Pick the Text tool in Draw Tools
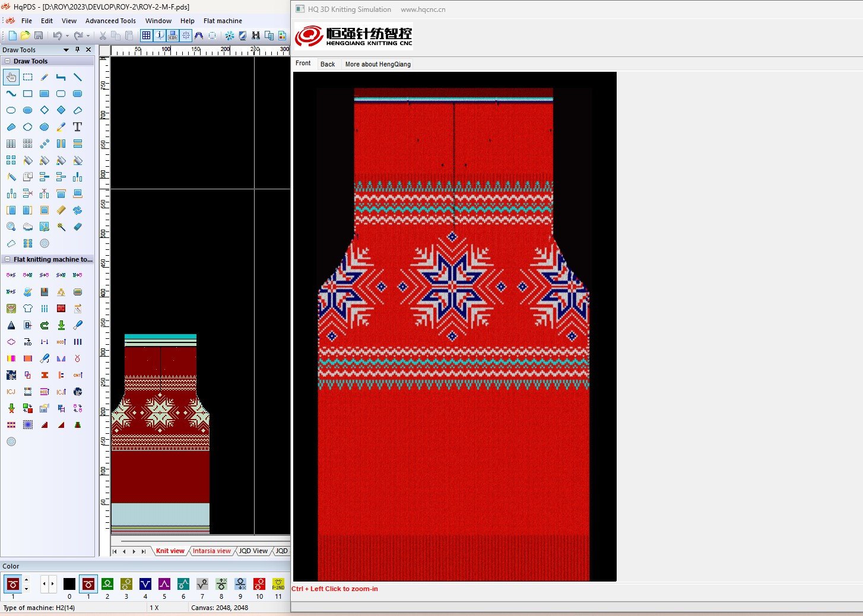The height and width of the screenshot is (616, 863). 77,127
